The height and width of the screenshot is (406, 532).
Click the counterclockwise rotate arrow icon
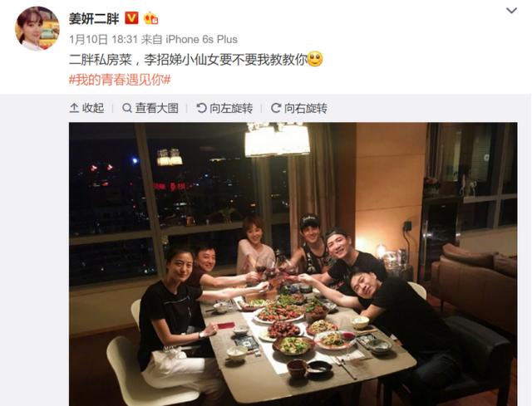point(201,108)
